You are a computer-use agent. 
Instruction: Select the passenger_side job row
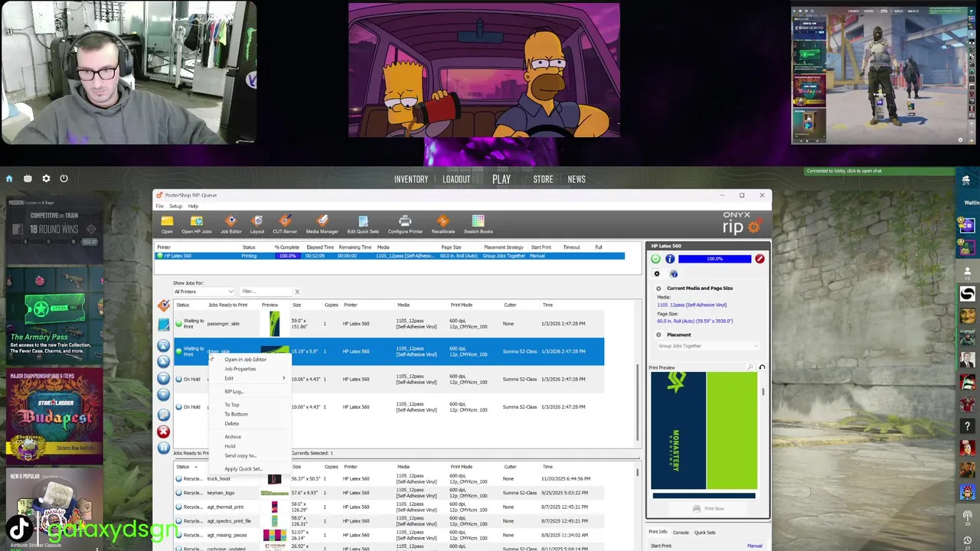coord(389,324)
